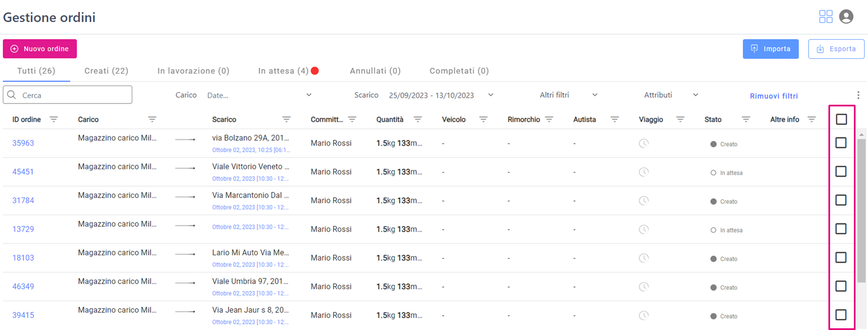Check the box for order 35963
Screen dimensions: 868x330
coord(841,143)
